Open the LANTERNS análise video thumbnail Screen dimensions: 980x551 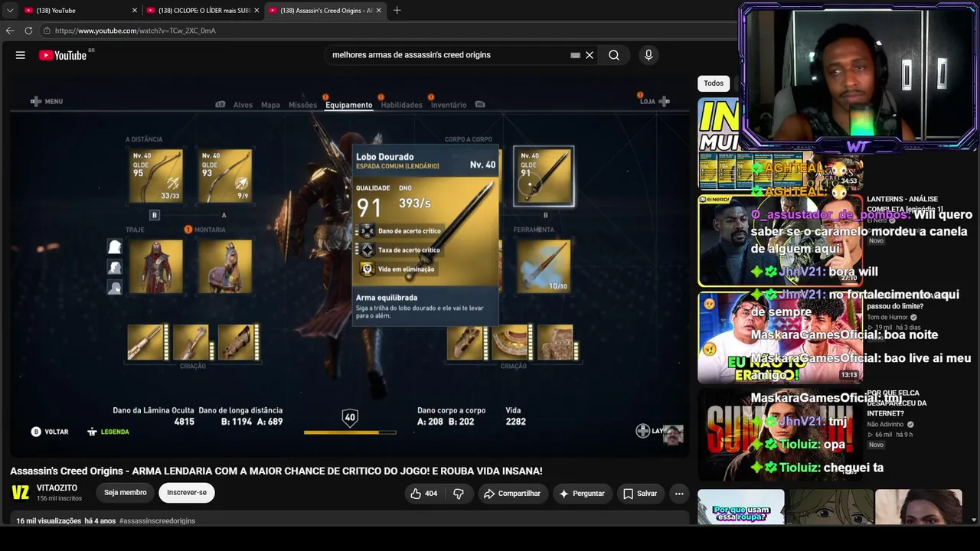(780, 240)
